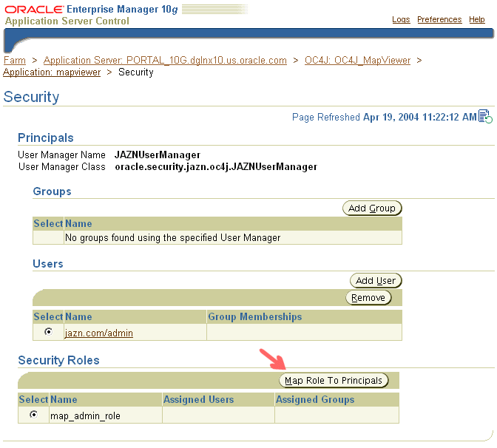The height and width of the screenshot is (448, 497).
Task: Click Map Role To Principals button
Action: [x=334, y=381]
